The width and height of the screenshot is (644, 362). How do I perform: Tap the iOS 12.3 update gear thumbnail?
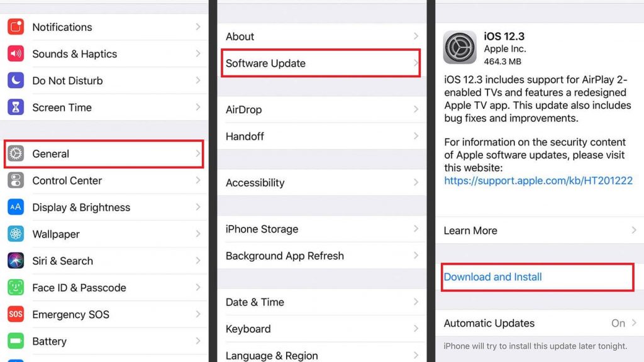click(460, 47)
